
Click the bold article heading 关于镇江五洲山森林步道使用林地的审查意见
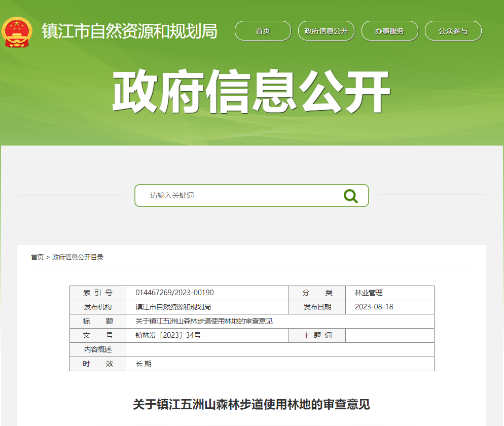coord(251,404)
